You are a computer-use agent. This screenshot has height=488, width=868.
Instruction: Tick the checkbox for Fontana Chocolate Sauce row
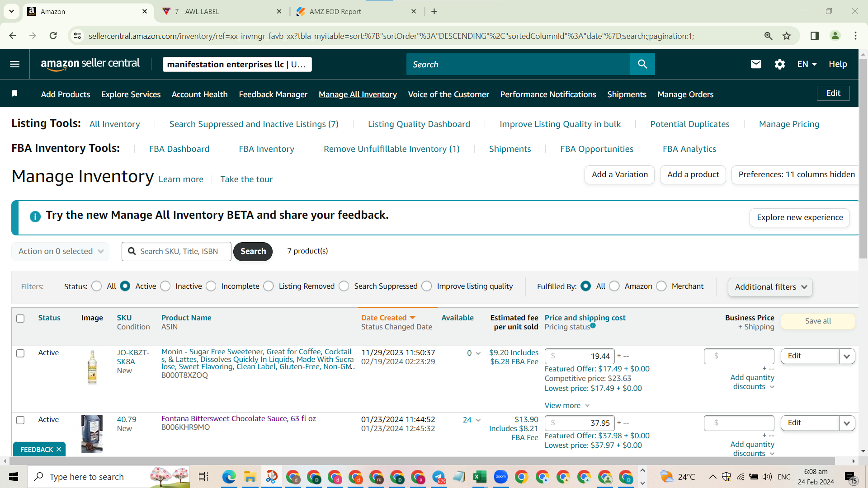(20, 420)
